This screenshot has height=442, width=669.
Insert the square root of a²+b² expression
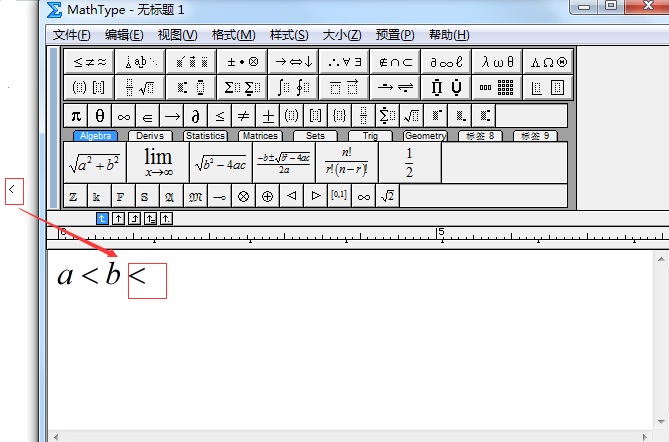(x=95, y=161)
